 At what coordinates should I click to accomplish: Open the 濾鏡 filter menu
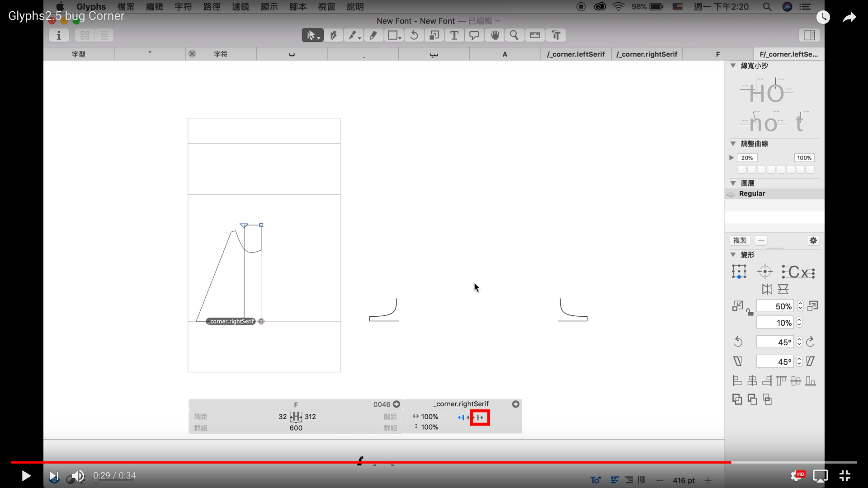(x=240, y=7)
